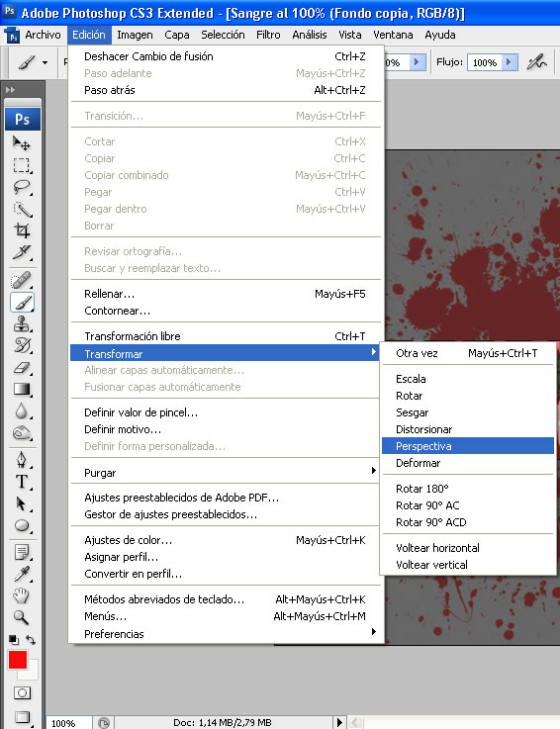Select the Move tool
Image resolution: width=560 pixels, height=729 pixels.
pyautogui.click(x=22, y=143)
